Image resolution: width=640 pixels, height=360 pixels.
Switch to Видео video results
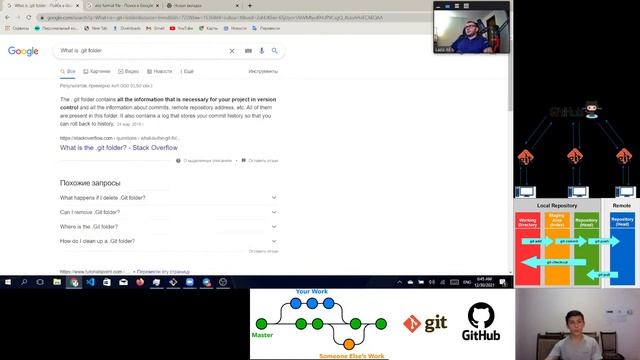pos(129,71)
